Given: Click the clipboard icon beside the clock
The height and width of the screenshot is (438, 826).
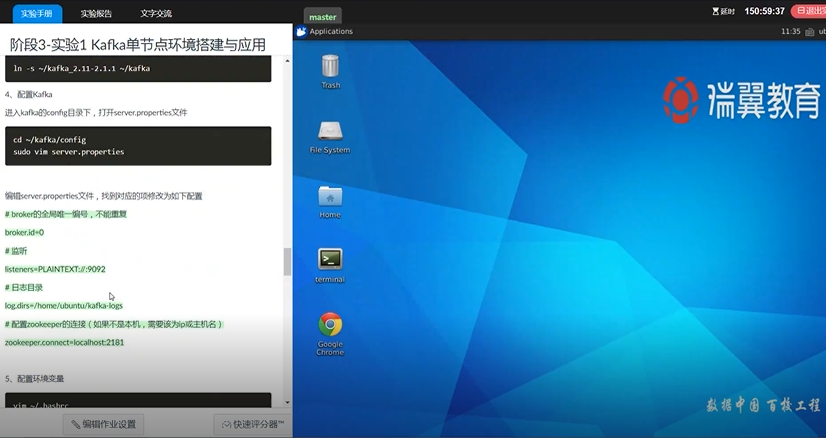Looking at the screenshot, I should coord(809,31).
